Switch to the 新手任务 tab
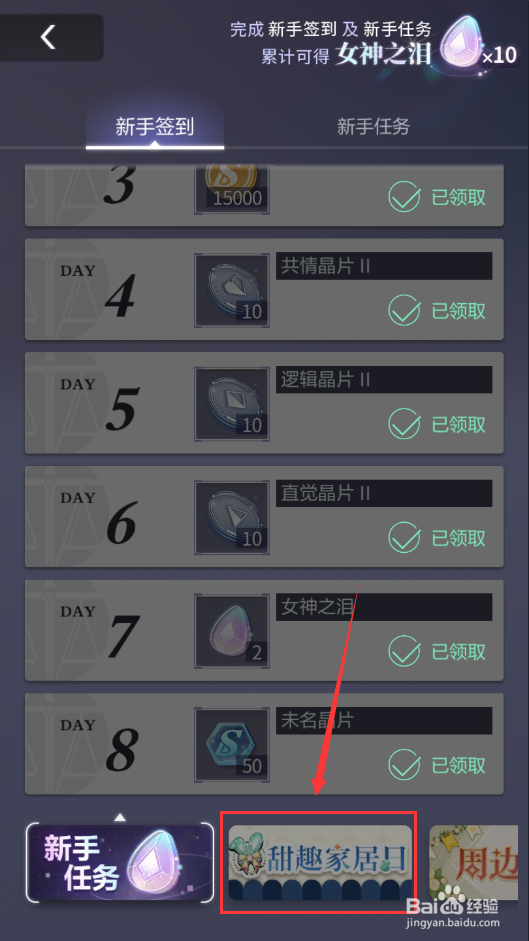 click(373, 127)
